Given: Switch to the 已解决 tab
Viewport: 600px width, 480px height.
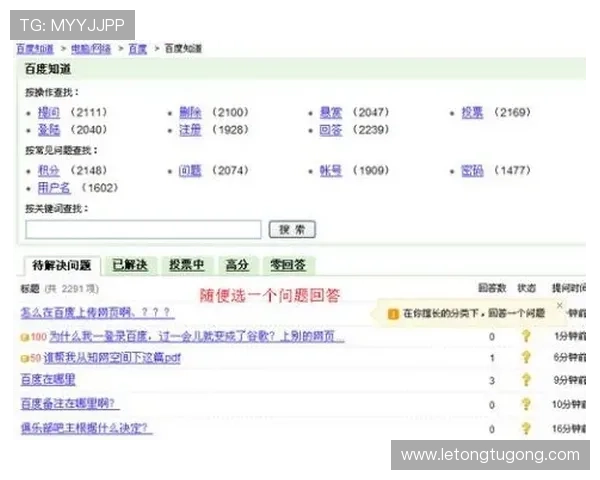Looking at the screenshot, I should [x=130, y=265].
